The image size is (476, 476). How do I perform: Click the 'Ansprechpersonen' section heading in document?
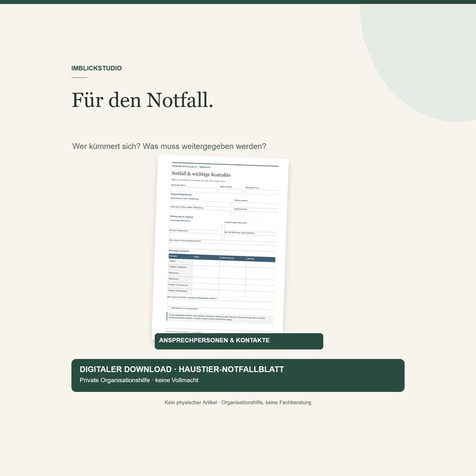pyautogui.click(x=181, y=194)
